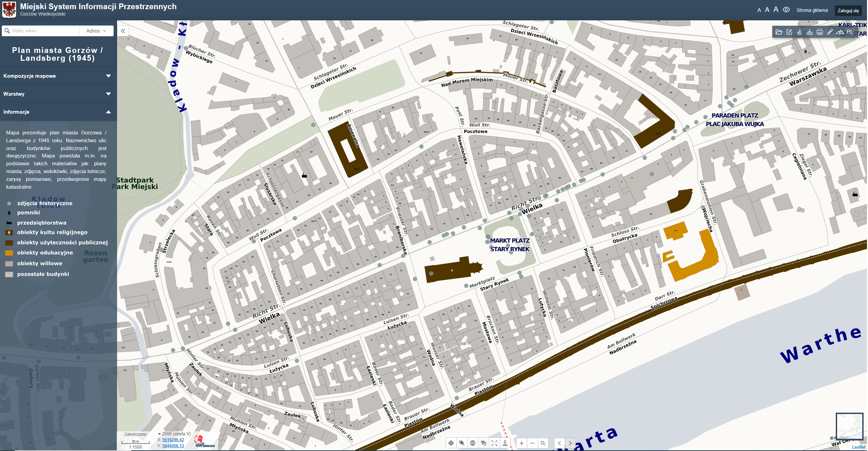Image resolution: width=868 pixels, height=451 pixels.
Task: Click the Zaloguj się button
Action: coord(848,11)
